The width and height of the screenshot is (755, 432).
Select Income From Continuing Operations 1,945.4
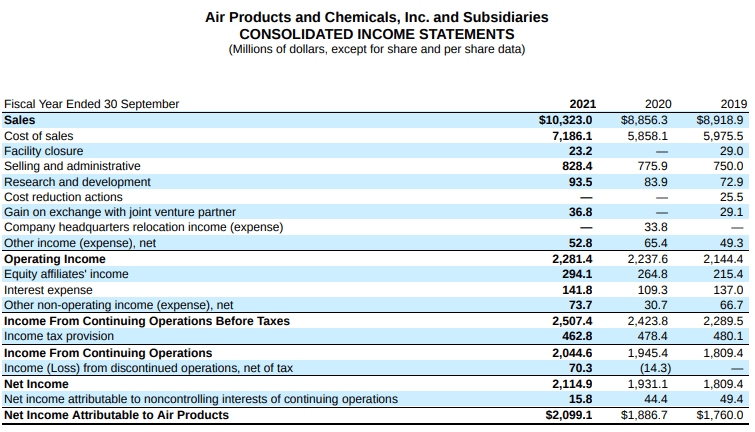648,353
